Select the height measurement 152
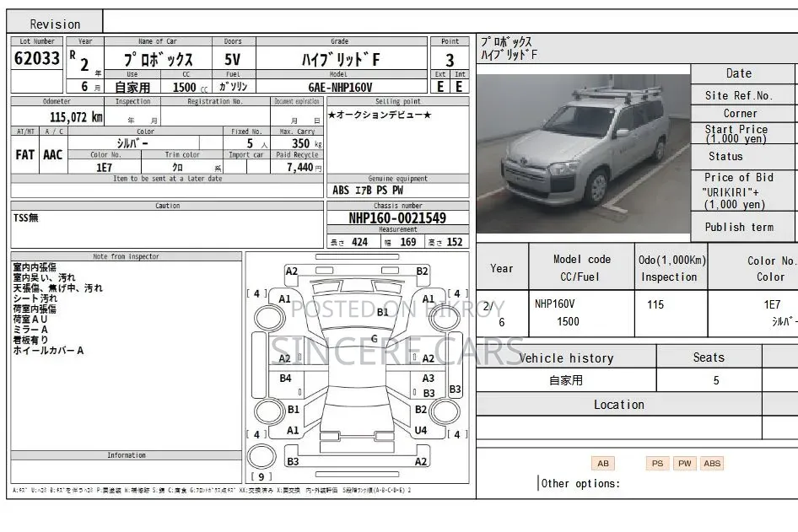Image resolution: width=798 pixels, height=532 pixels. 455,242
